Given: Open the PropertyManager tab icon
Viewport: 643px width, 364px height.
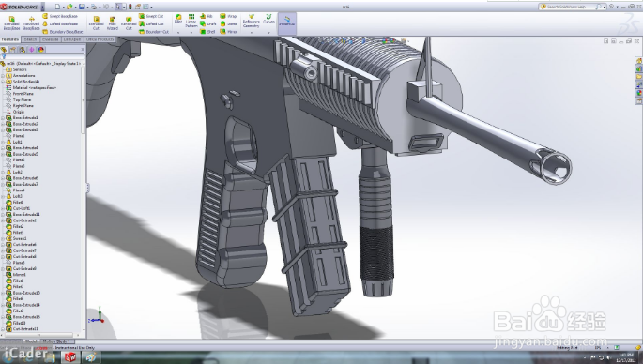Looking at the screenshot, I should 13,50.
